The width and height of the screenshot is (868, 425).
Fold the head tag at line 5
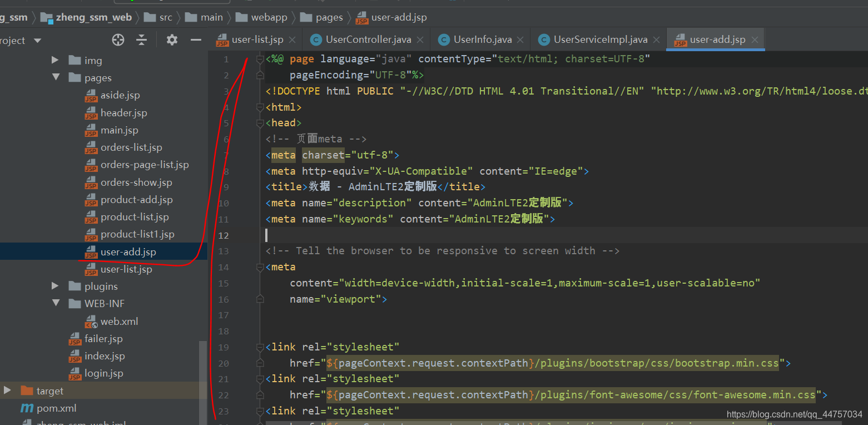point(260,123)
